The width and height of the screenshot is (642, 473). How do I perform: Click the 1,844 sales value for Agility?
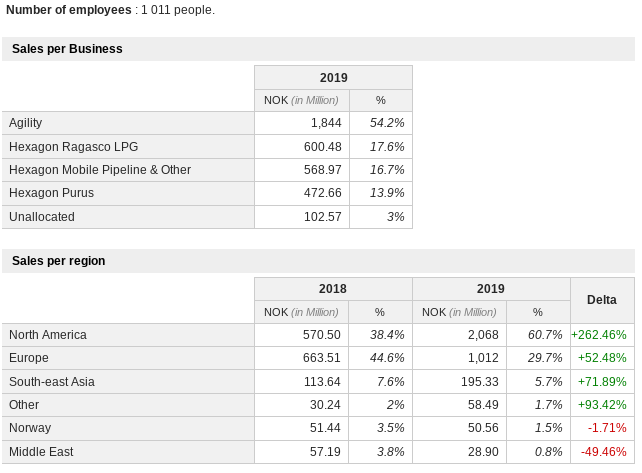(326, 123)
